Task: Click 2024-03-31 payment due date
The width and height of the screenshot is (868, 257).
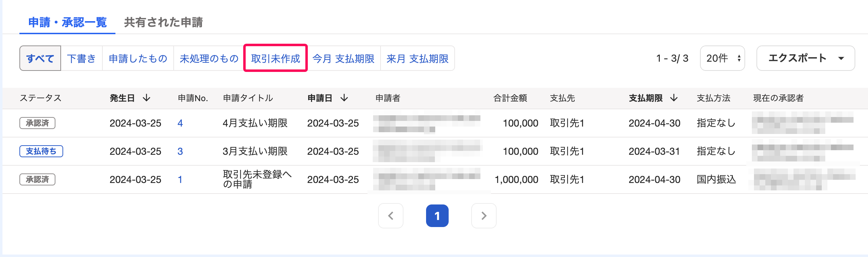Action: point(654,151)
